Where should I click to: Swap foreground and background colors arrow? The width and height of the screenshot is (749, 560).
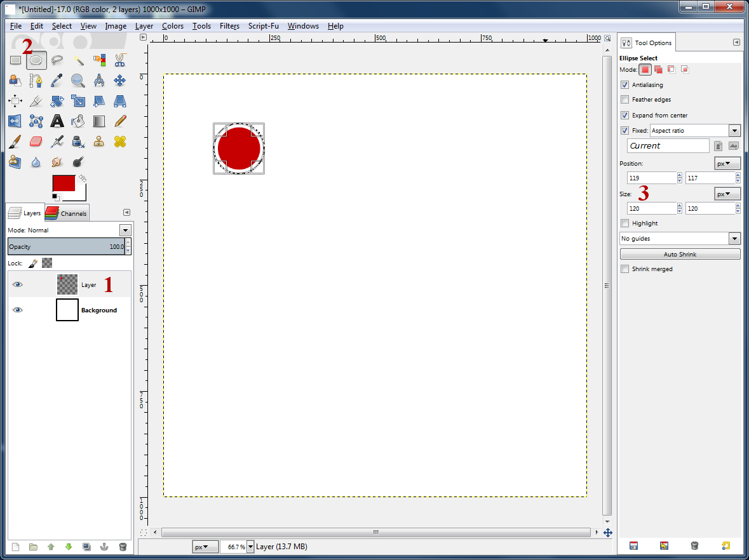coord(83,178)
